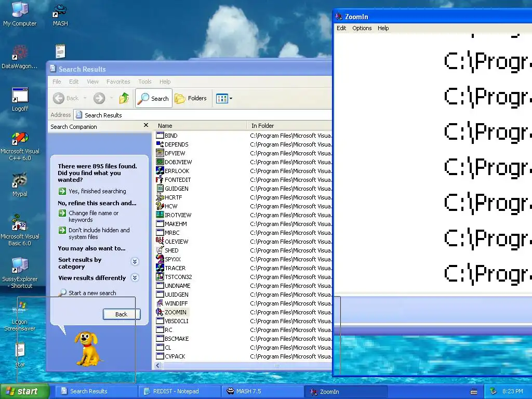Select the WINDIFF file icon
Image resolution: width=532 pixels, height=399 pixels.
tap(160, 303)
